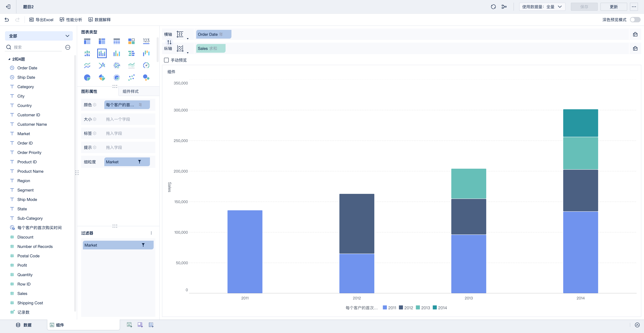644x333 pixels.
Task: Click 导出Excel button
Action: [x=41, y=19]
